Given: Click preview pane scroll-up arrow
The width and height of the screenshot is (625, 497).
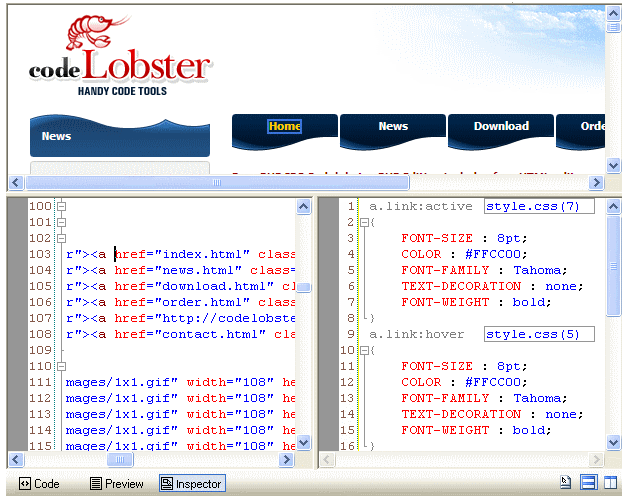Looking at the screenshot, I should [x=613, y=14].
